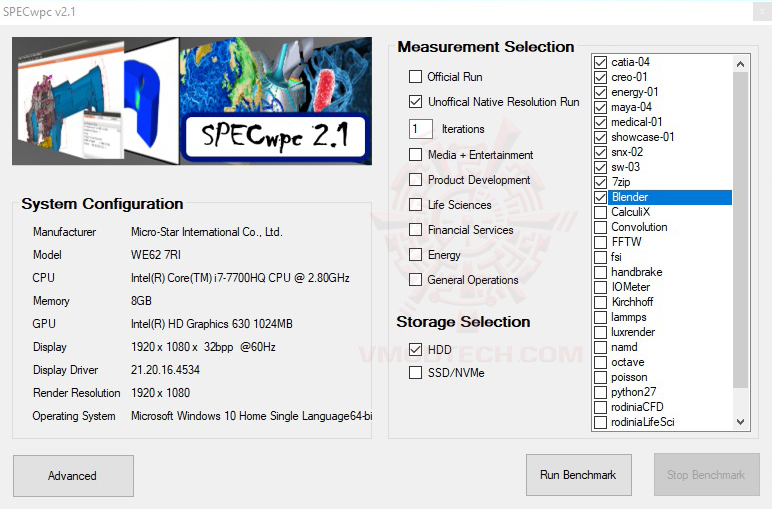Click the Memory value 8GB
Viewport: 772px width, 509px height.
tap(141, 301)
